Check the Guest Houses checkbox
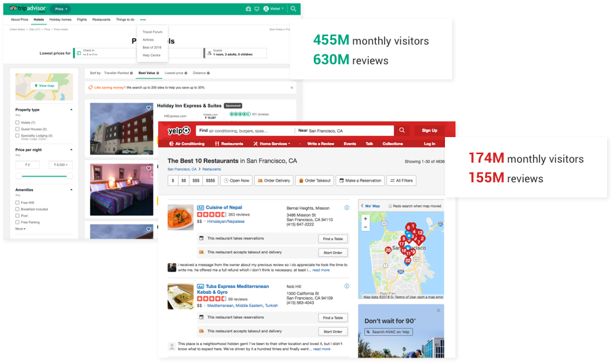The height and width of the screenshot is (364, 613). pyautogui.click(x=17, y=129)
